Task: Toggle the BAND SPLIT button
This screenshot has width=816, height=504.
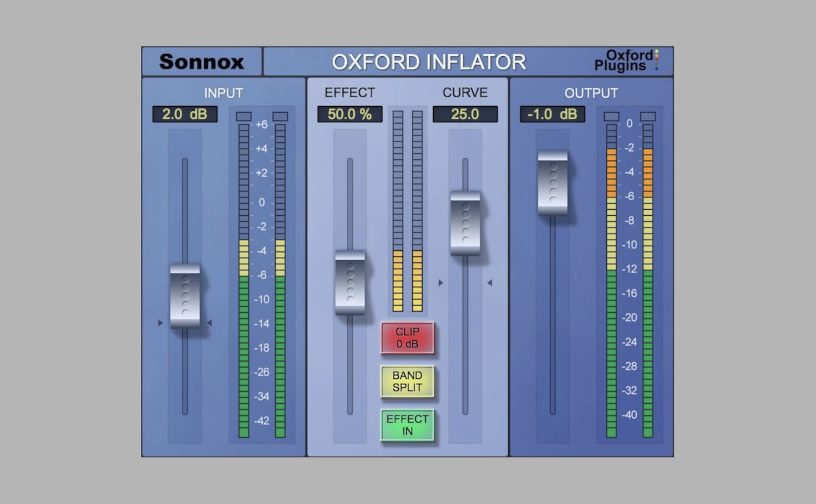Action: pyautogui.click(x=407, y=382)
